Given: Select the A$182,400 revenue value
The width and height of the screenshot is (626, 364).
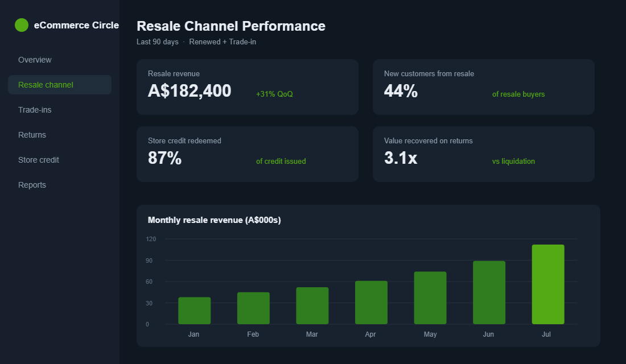Looking at the screenshot, I should (x=190, y=91).
